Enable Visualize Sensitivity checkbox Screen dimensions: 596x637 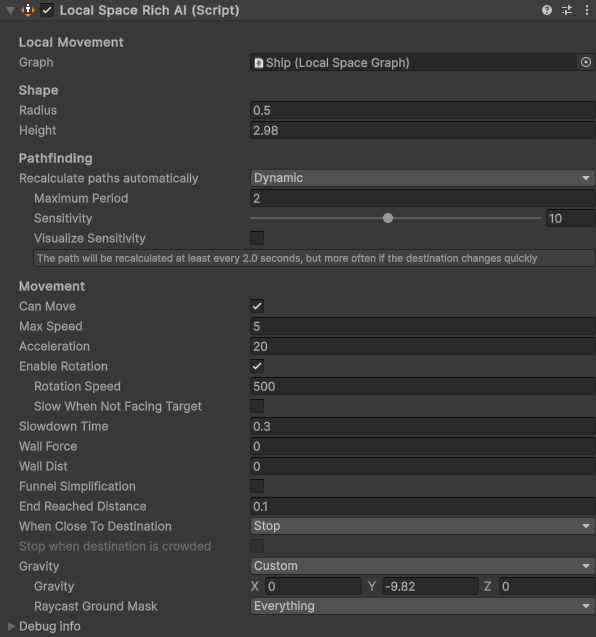pos(257,238)
